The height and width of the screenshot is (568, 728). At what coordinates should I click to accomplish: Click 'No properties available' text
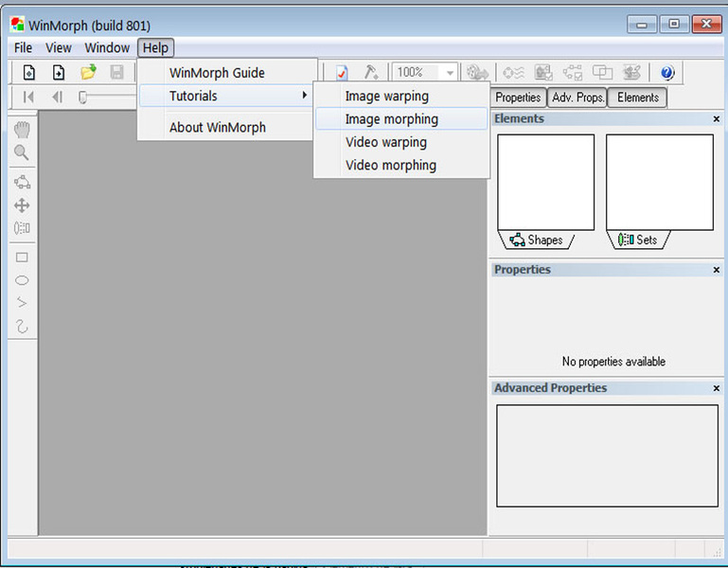(x=613, y=362)
